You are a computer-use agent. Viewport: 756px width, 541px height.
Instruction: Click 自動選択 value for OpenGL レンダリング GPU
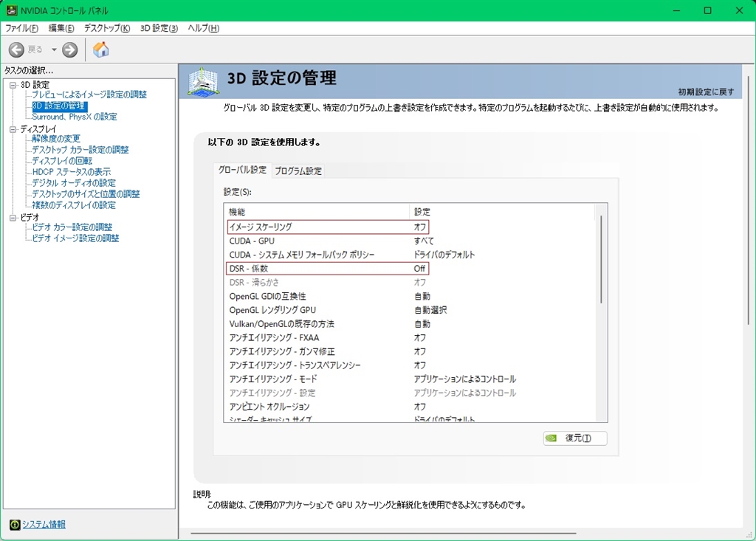430,310
